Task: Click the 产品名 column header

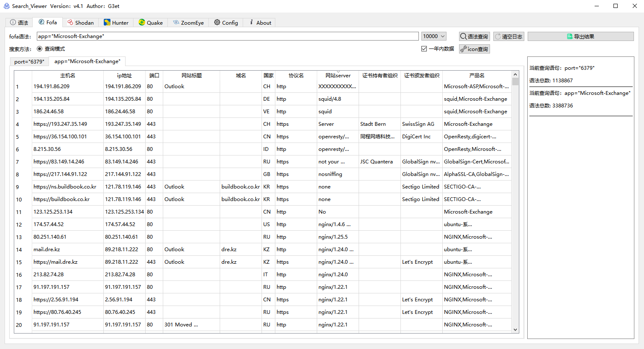Action: click(x=477, y=76)
